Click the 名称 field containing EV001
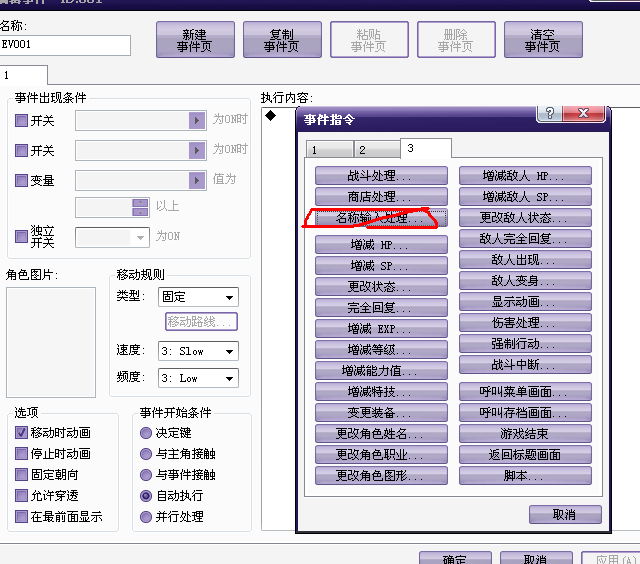The width and height of the screenshot is (640, 564). tap(65, 45)
